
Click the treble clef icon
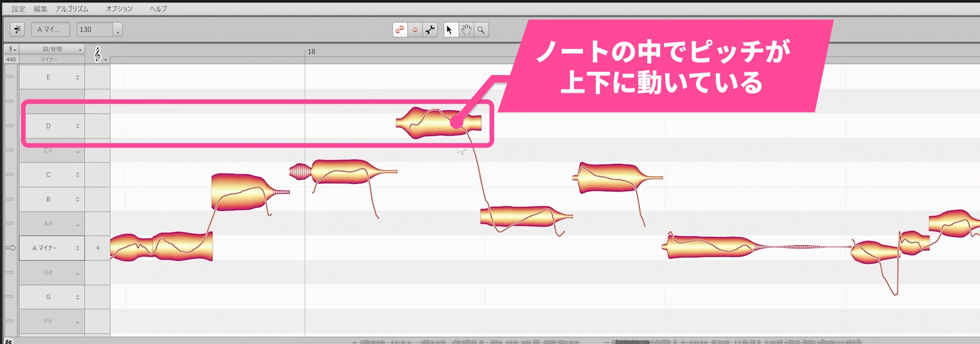[98, 55]
